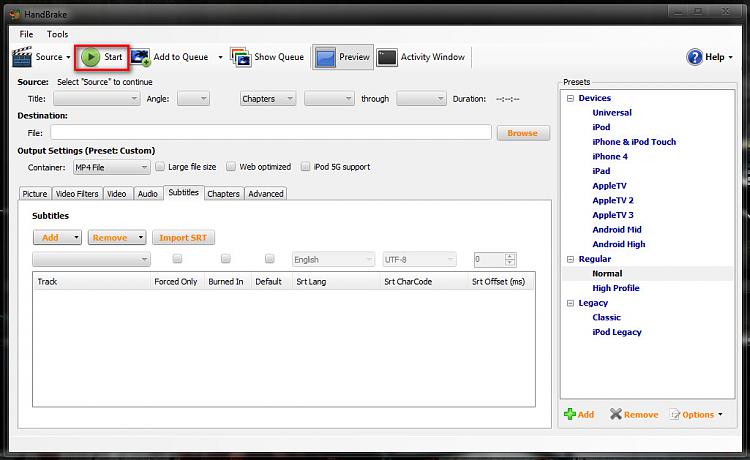Switch to the Picture tab
The image size is (750, 460).
[x=35, y=194]
